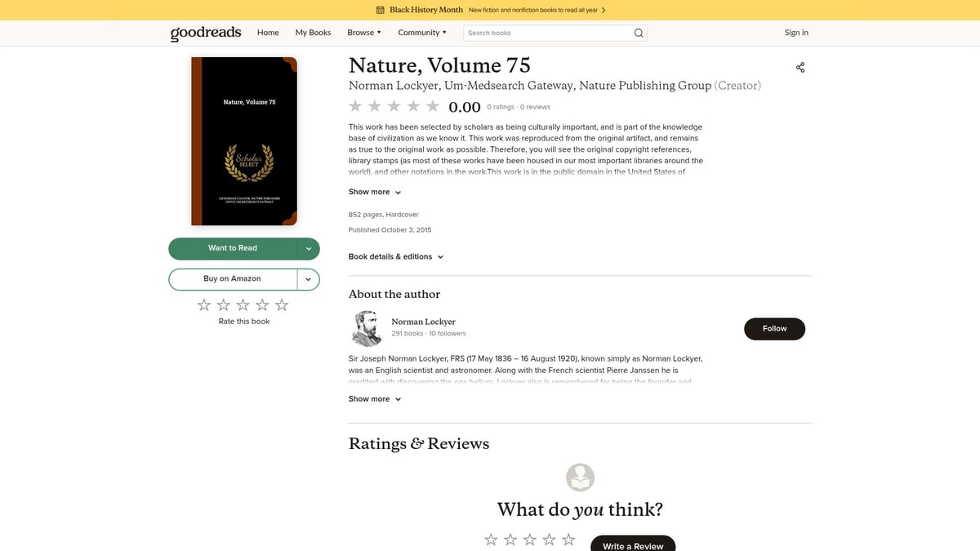Open the Want to Read shelf dropdown arrow
980x551 pixels.
pyautogui.click(x=309, y=248)
